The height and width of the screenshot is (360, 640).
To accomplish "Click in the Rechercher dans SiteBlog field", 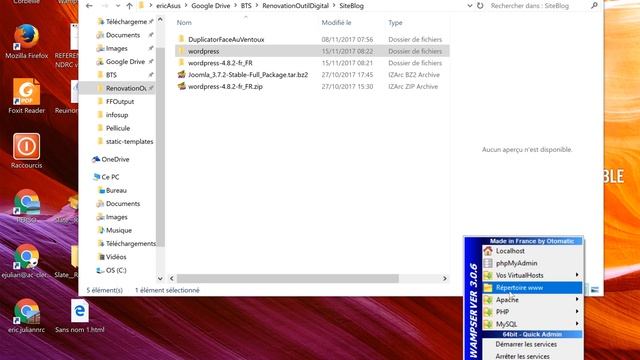I will 538,6.
